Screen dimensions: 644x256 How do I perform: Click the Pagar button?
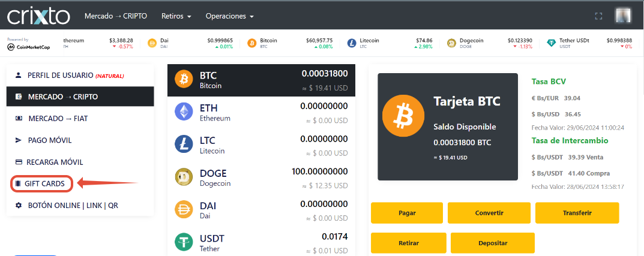(x=407, y=213)
